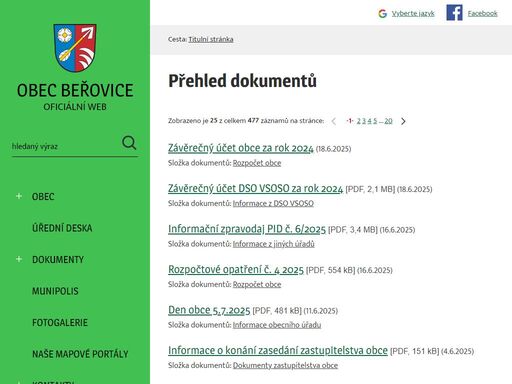
Task: Click the OBEC BEŘOVICE site title
Action: click(75, 90)
